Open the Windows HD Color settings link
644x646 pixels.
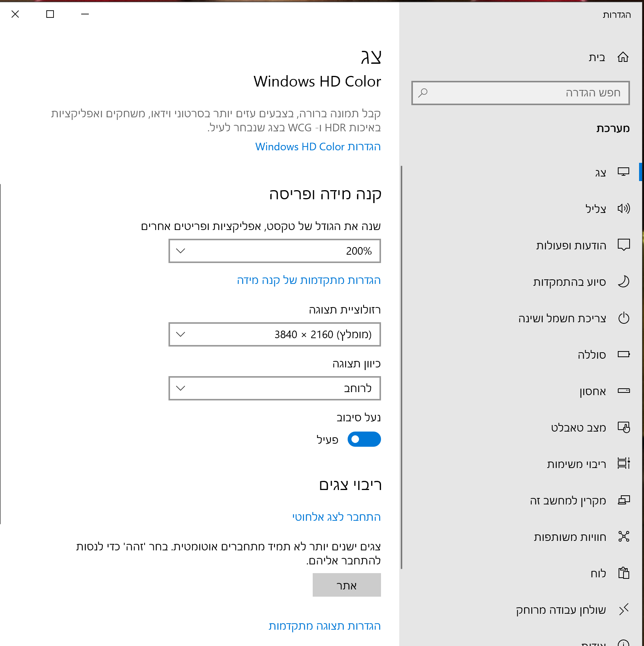318,147
